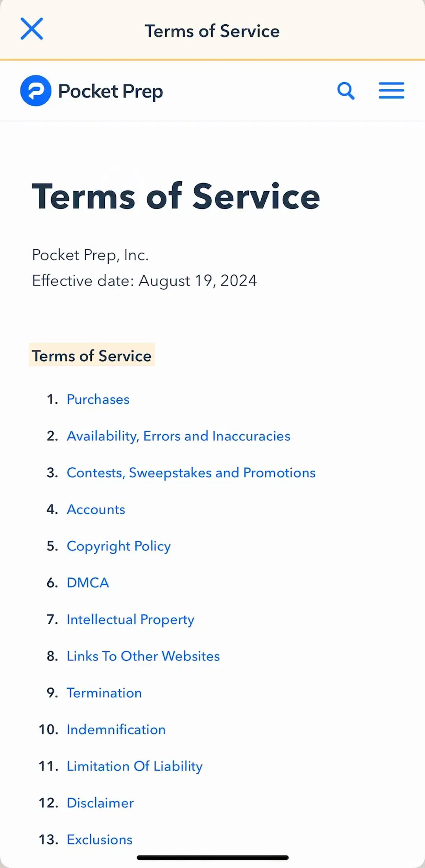425x868 pixels.
Task: Open the Indemnification link
Action: 116,730
